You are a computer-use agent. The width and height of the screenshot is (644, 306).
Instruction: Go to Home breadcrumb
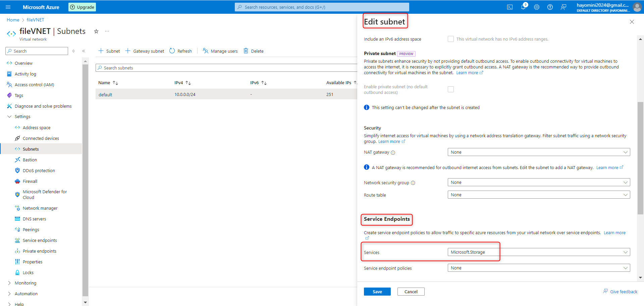13,20
